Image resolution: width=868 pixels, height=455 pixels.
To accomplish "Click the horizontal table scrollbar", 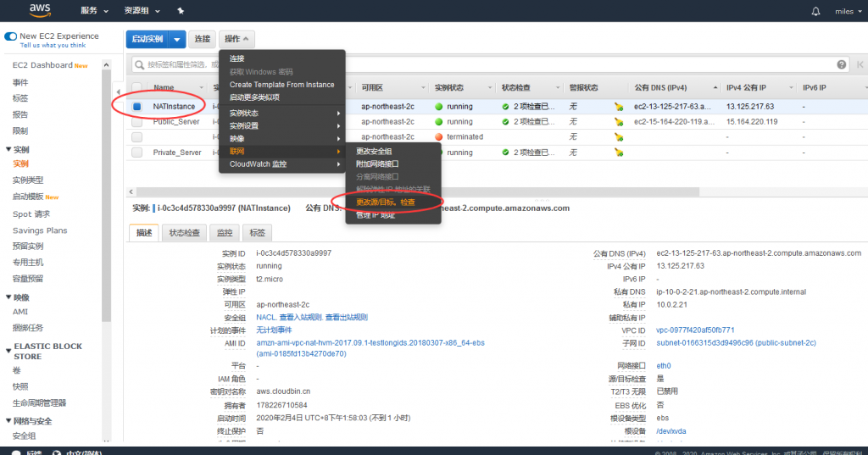I will 417,192.
